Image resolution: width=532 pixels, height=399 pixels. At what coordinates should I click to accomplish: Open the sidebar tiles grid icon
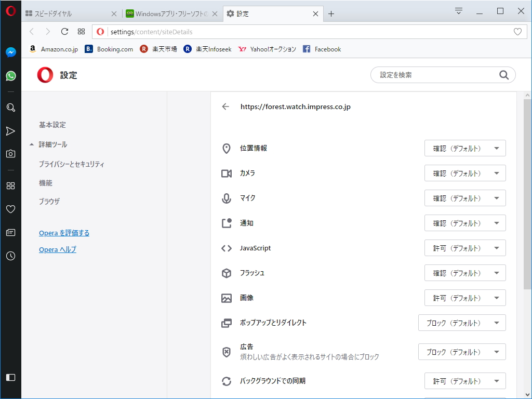10,185
